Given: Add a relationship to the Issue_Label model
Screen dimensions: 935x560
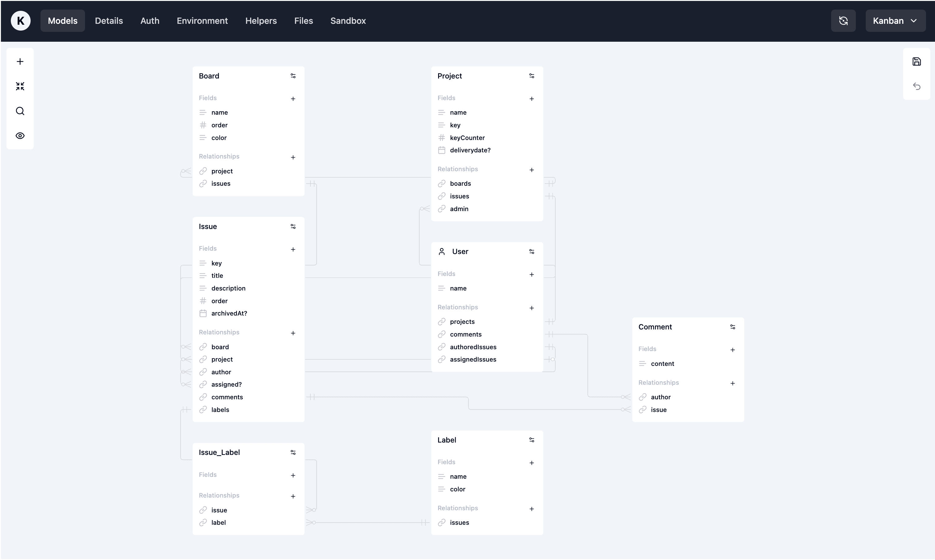Looking at the screenshot, I should tap(293, 496).
